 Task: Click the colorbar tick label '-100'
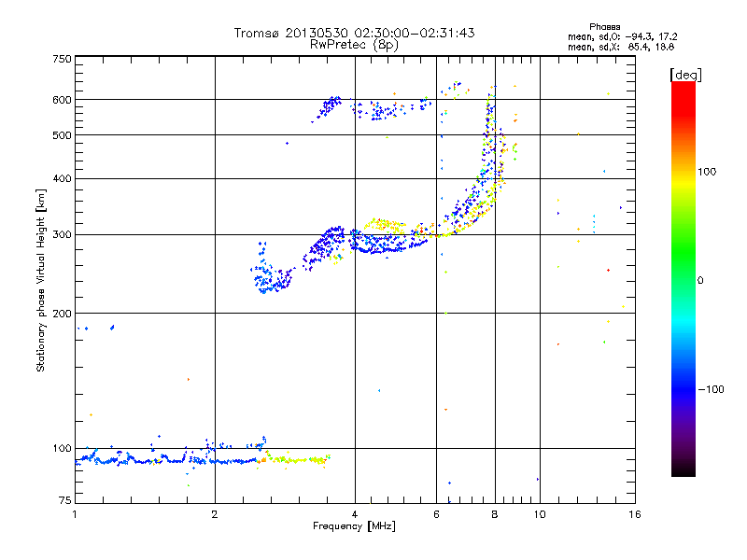tap(711, 389)
